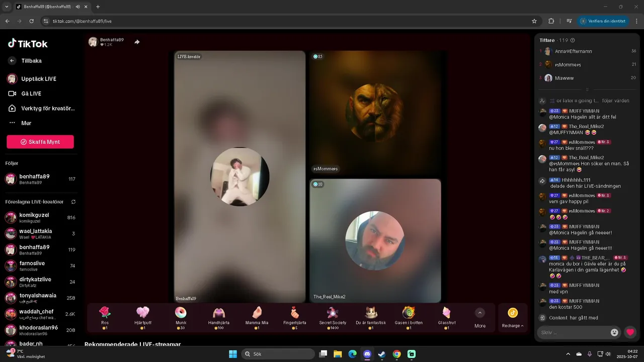644x362 pixels.
Task: Open the tab search dropdown arrow
Action: click(7, 7)
